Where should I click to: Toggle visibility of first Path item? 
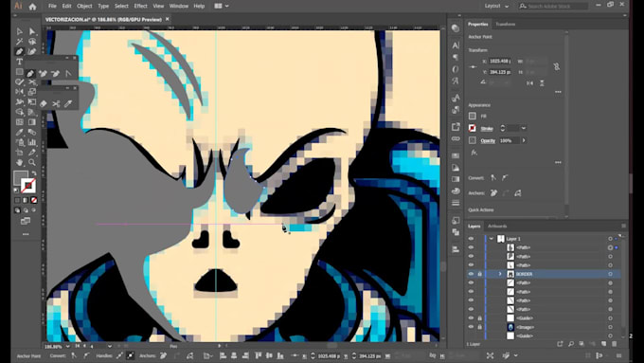[x=471, y=247]
